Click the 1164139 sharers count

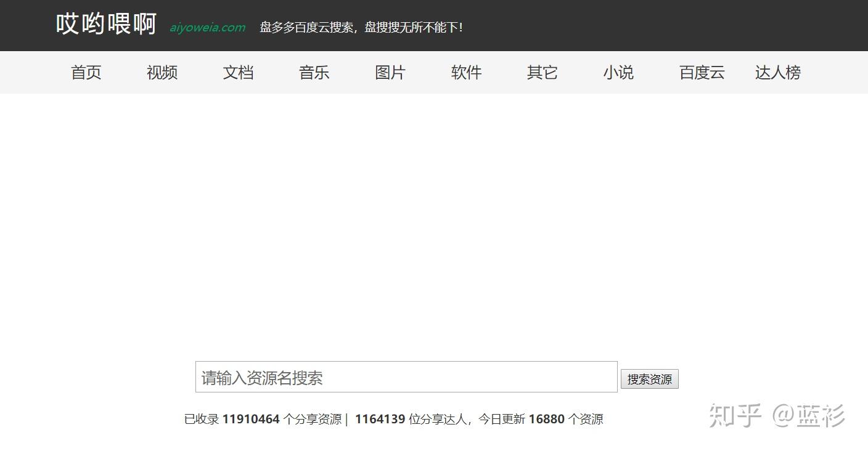380,420
